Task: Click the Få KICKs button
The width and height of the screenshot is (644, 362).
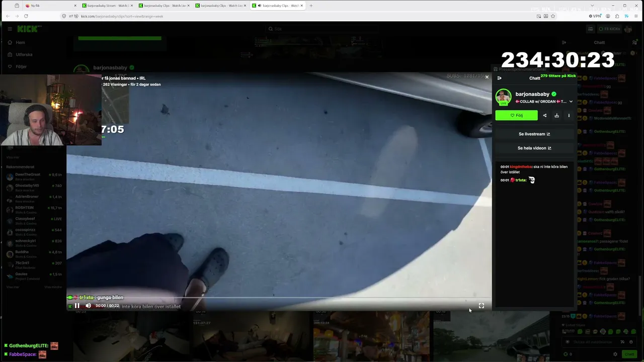Action: click(609, 29)
